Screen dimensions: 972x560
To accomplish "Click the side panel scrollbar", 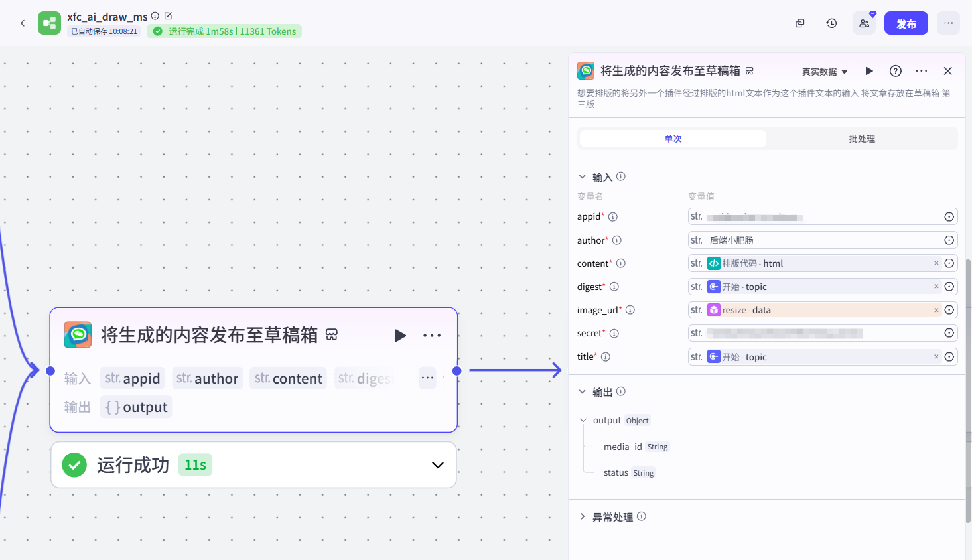I will 969,390.
